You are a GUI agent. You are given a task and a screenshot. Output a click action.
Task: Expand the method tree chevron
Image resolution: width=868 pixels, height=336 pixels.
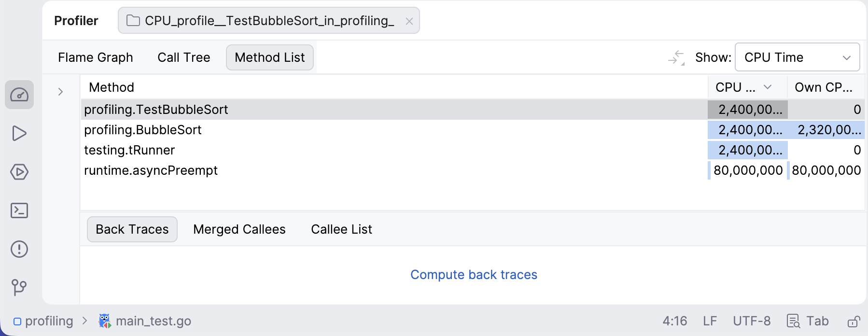pyautogui.click(x=60, y=91)
